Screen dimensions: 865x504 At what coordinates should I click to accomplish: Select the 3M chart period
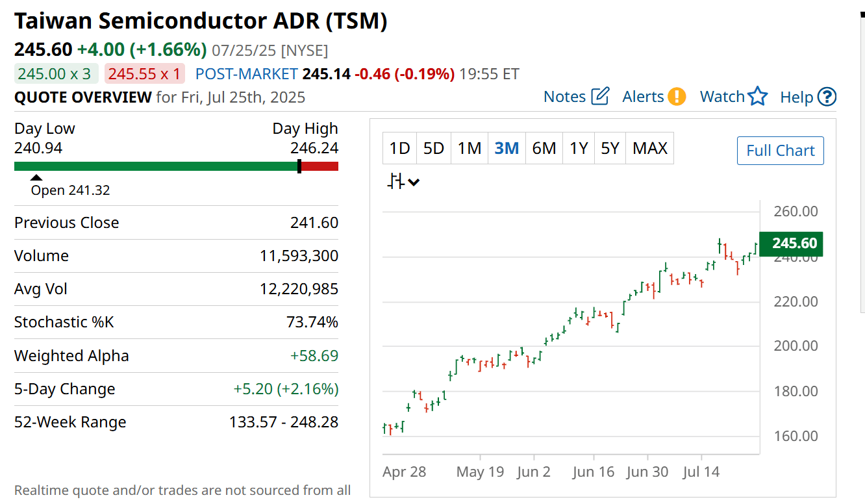point(507,149)
